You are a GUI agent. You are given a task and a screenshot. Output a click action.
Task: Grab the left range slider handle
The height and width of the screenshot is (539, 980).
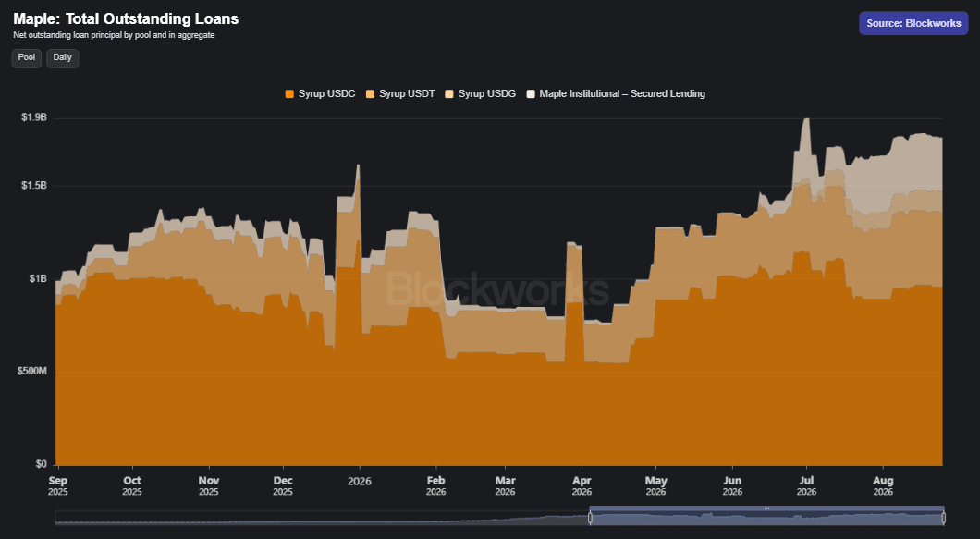click(590, 518)
